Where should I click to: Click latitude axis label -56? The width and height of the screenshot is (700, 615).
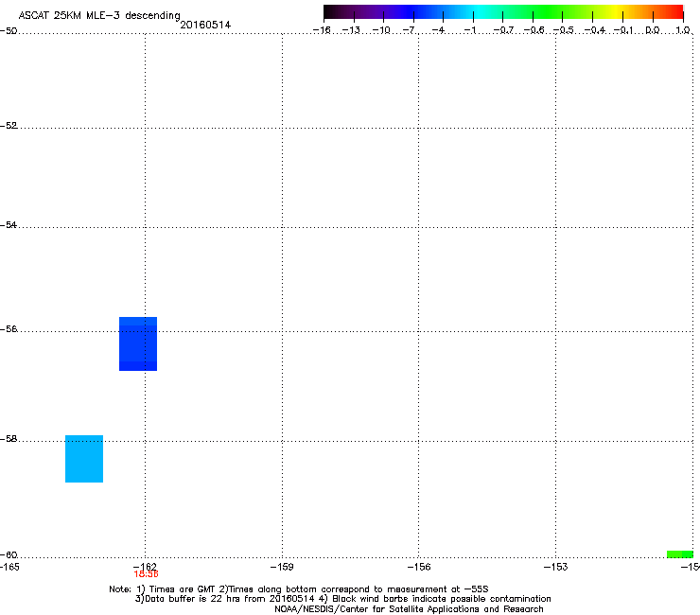tap(9, 328)
